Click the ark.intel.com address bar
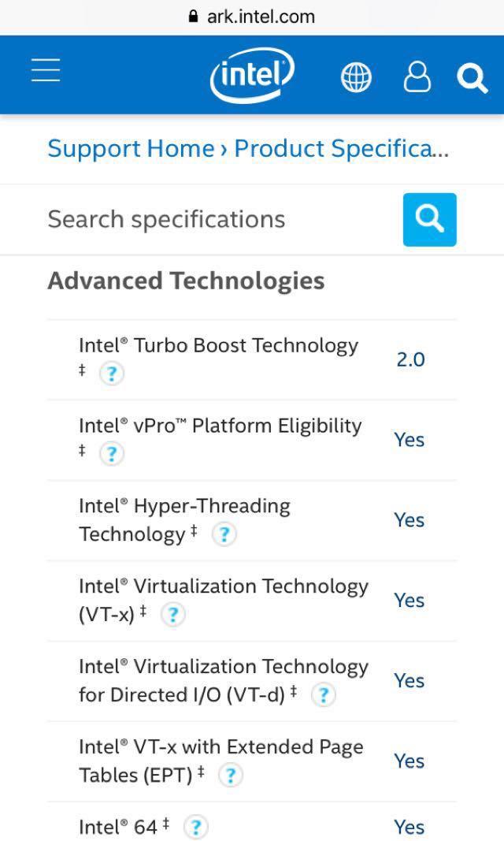Image resolution: width=504 pixels, height=841 pixels. coord(252,17)
